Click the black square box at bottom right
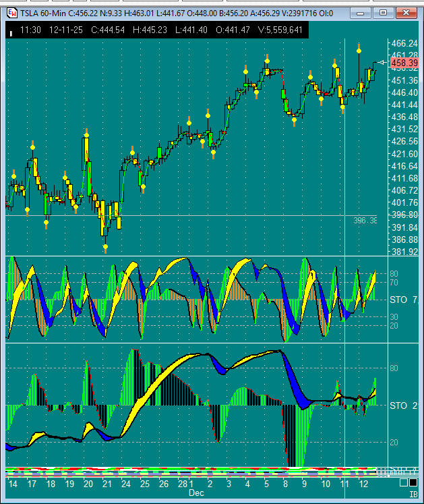 (412, 483)
